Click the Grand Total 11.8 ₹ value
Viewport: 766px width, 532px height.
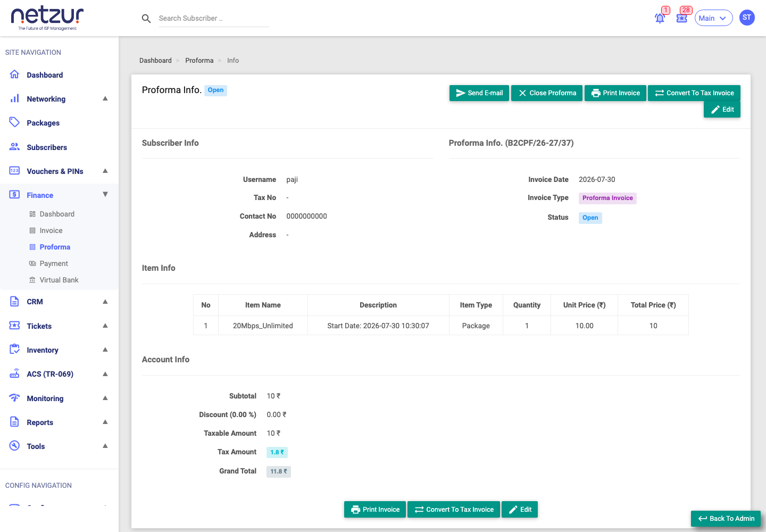[279, 471]
